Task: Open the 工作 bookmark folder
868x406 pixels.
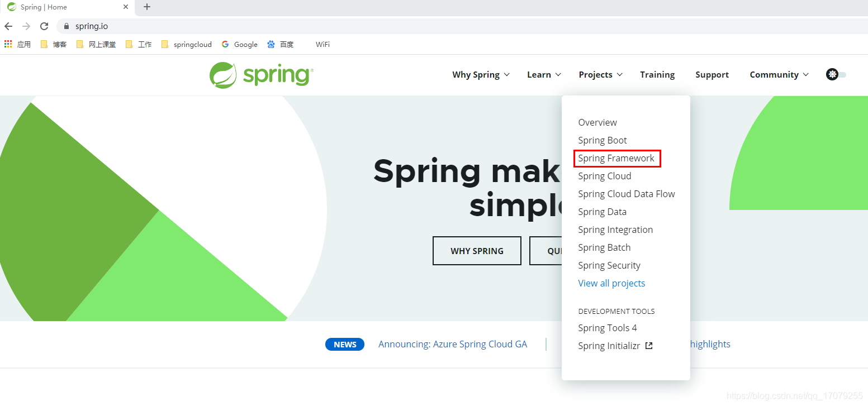Action: tap(139, 44)
